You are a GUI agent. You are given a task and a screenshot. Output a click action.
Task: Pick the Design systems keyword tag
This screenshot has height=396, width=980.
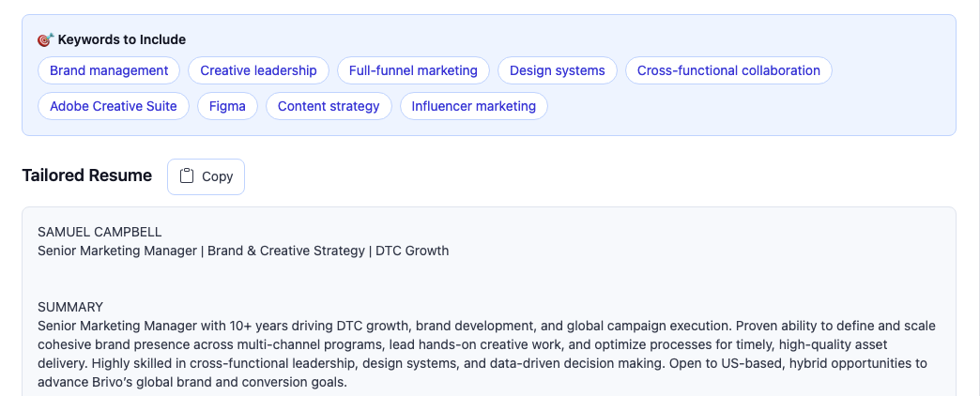(x=557, y=70)
